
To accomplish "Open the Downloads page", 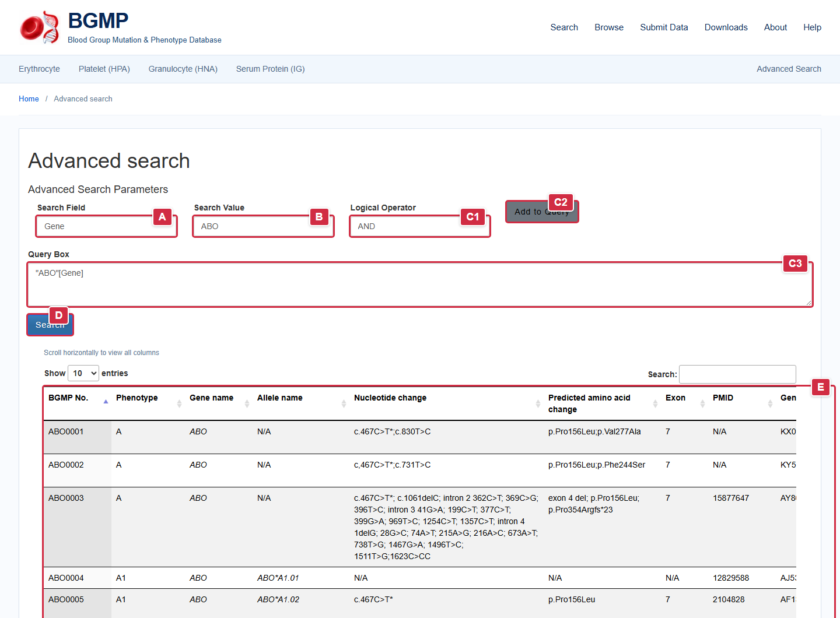I will (x=726, y=27).
